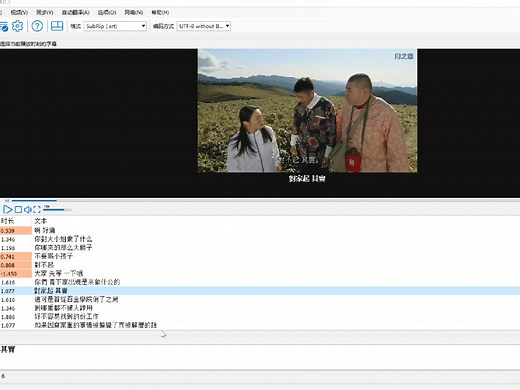The image size is (520, 390).
Task: Select the highlighted row ending 其實
Action: click(x=260, y=291)
